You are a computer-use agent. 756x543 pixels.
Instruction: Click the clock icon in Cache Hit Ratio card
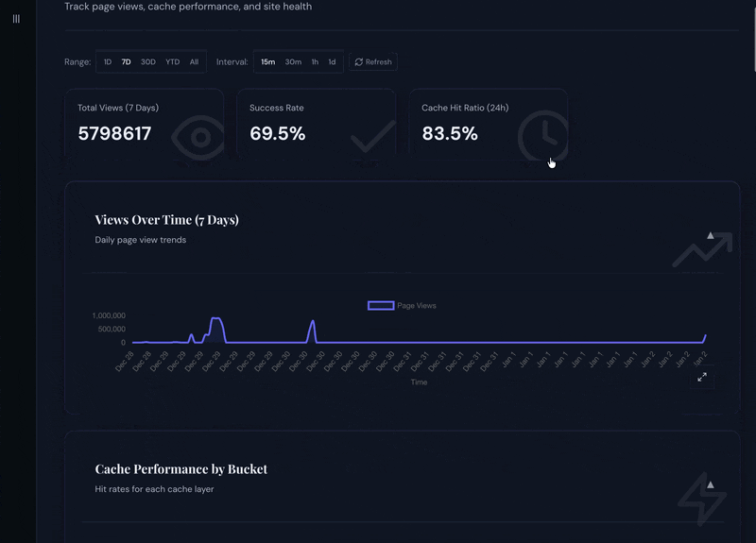[543, 136]
